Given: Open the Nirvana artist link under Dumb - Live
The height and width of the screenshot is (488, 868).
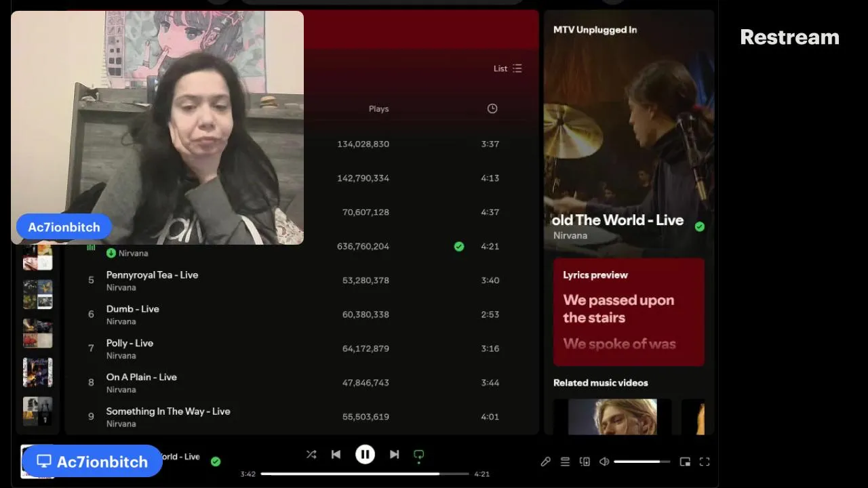Looking at the screenshot, I should click(121, 321).
